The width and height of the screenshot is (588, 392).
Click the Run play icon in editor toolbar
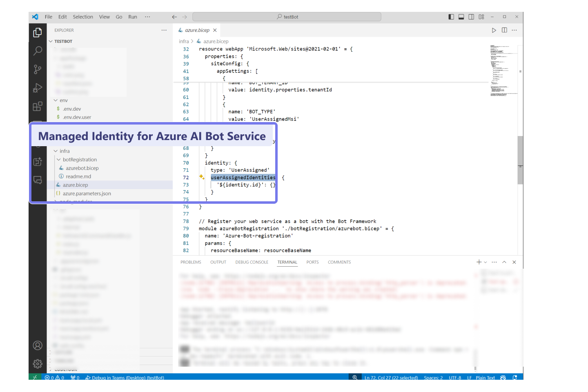pyautogui.click(x=494, y=30)
